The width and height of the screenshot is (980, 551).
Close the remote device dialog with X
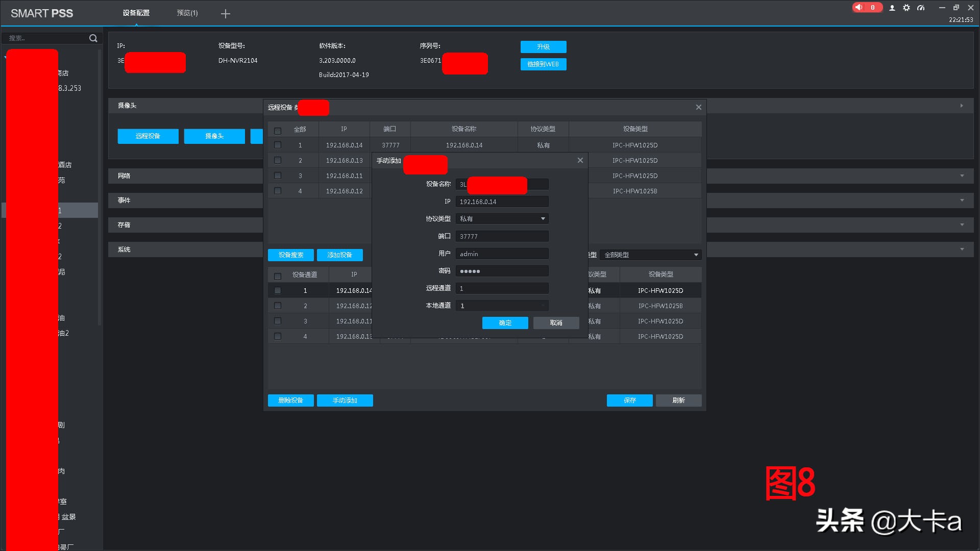pyautogui.click(x=698, y=107)
